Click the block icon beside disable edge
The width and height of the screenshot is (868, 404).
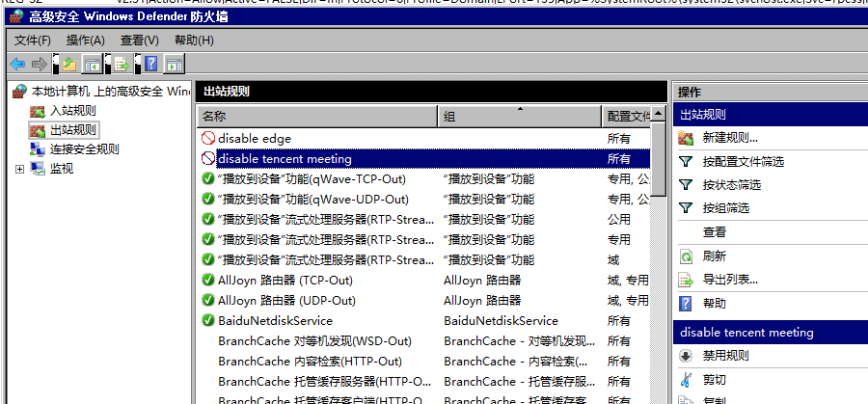point(208,138)
